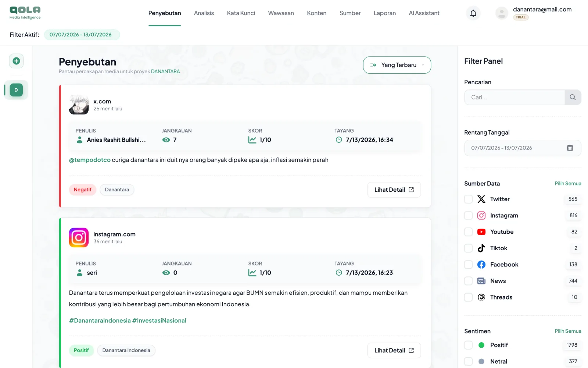Click the Threads source icon
The width and height of the screenshot is (588, 368).
tap(481, 297)
